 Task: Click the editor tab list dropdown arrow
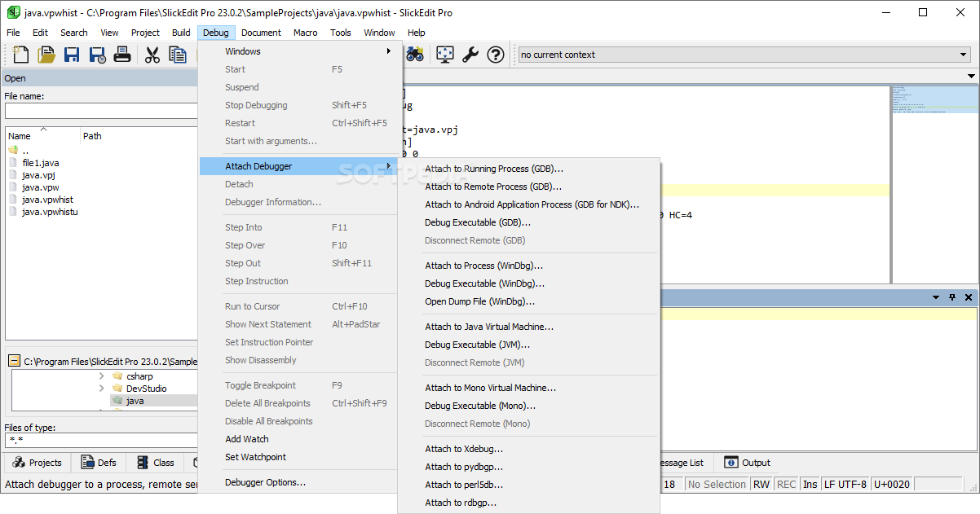[x=971, y=76]
